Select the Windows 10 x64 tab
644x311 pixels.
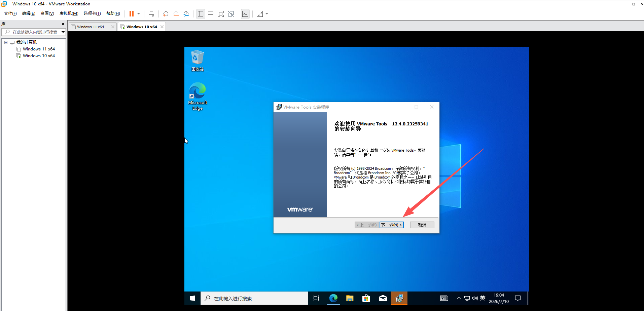click(142, 27)
